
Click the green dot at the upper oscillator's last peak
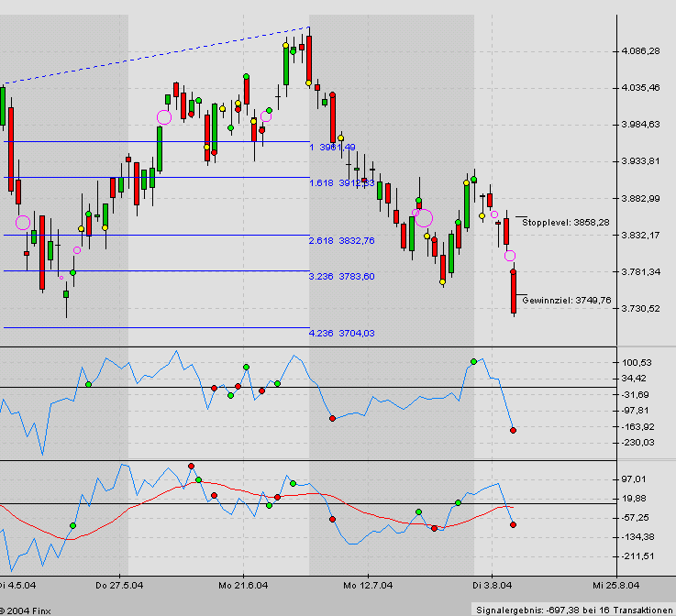474,361
